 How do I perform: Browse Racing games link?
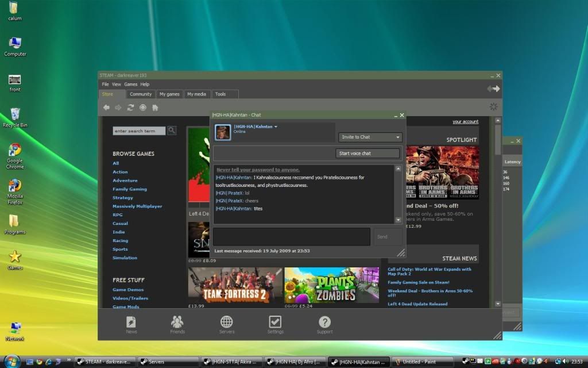tap(120, 241)
